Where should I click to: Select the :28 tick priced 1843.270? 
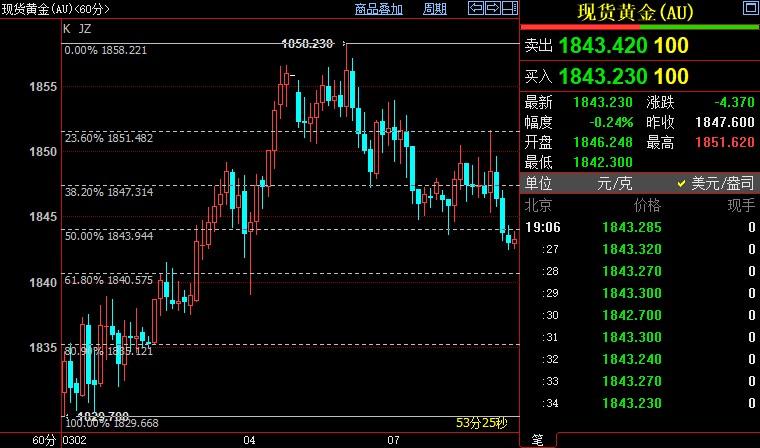(640, 271)
